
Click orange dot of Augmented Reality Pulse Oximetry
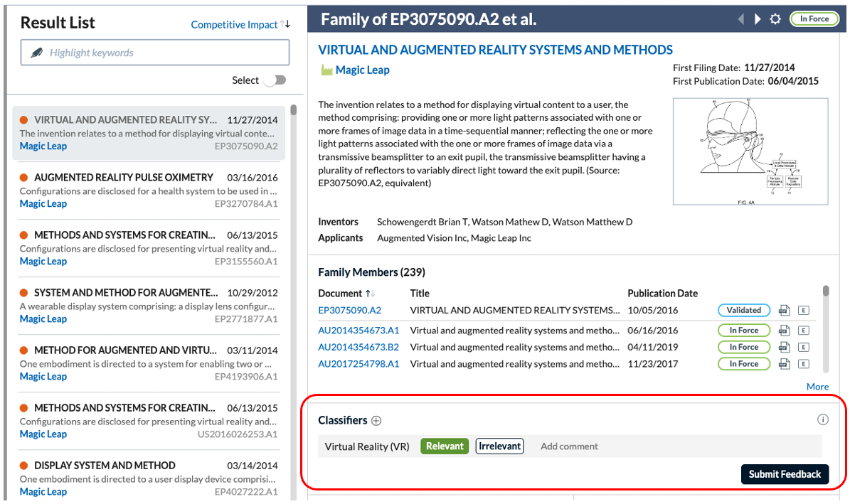click(x=24, y=178)
